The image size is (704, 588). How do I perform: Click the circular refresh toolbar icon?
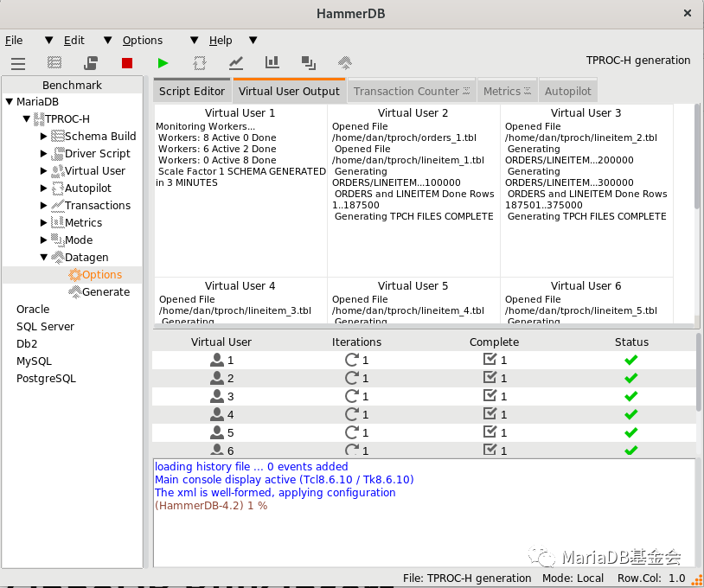tap(198, 62)
